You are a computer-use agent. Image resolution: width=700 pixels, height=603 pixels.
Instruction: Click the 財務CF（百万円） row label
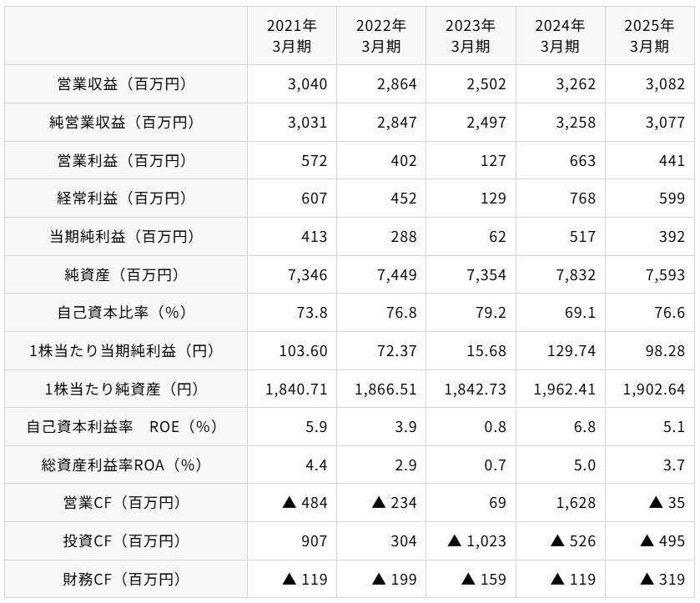(125, 580)
